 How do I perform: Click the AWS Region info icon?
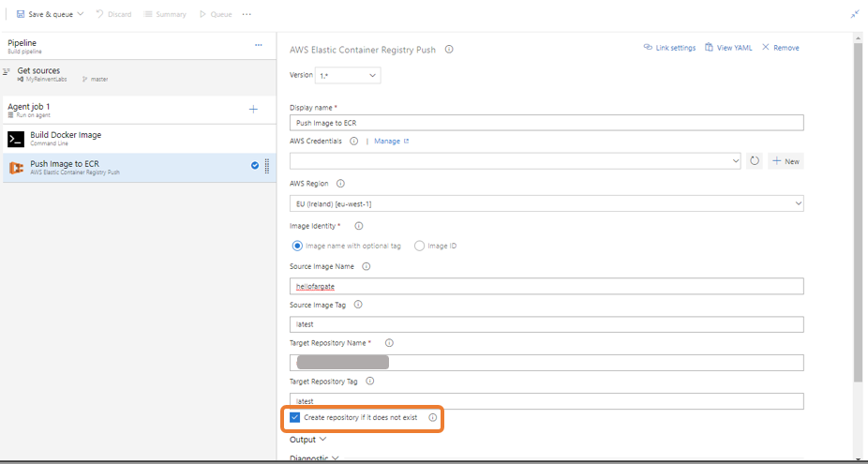pos(340,184)
